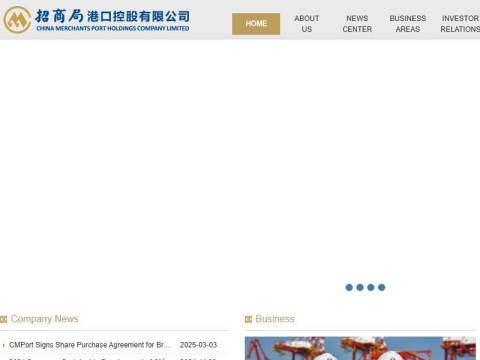The width and height of the screenshot is (480, 360).
Task: Click the date 2025-03-03
Action: [x=198, y=345]
